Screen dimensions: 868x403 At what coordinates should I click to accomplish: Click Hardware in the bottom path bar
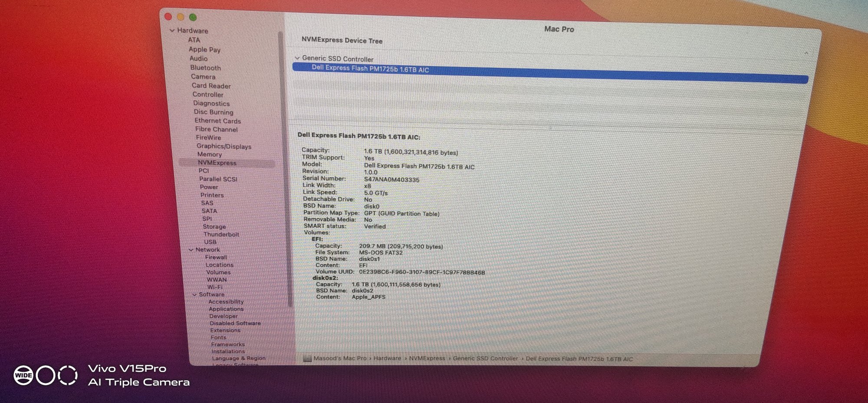[387, 358]
